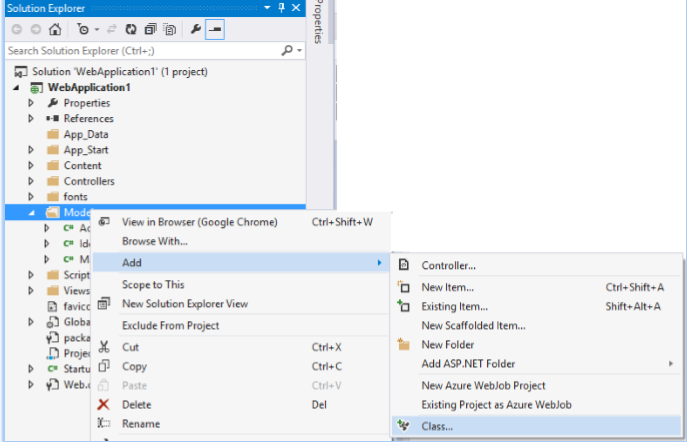Select the Solution 'WebApplication1' node
Screen dimensions: 687x442
[120, 71]
